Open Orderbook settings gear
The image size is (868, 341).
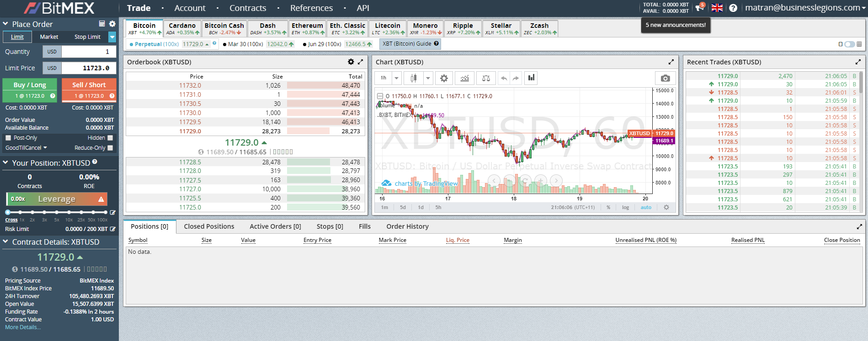351,62
